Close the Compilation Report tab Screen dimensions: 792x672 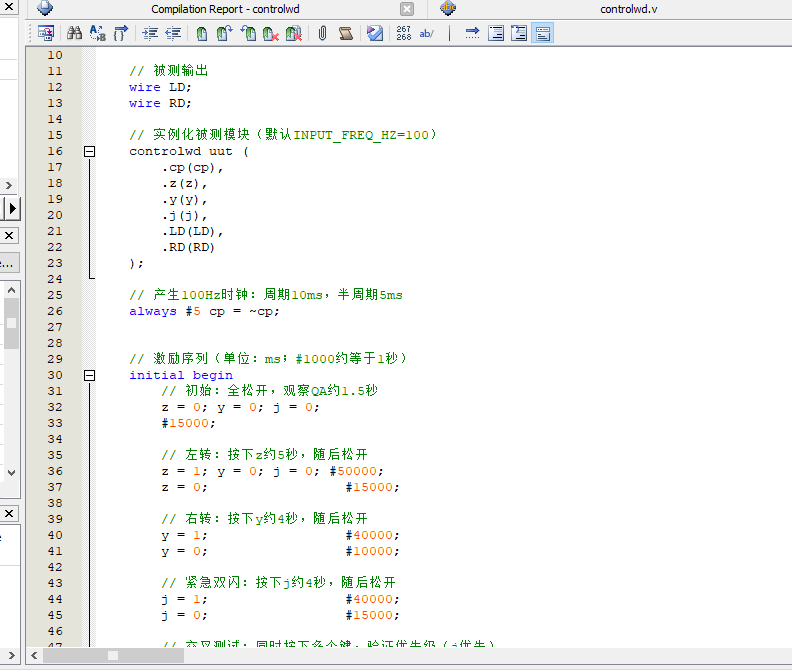click(x=407, y=9)
